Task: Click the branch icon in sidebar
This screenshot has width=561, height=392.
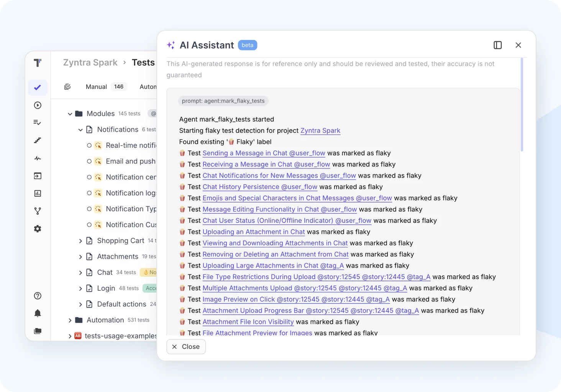Action: pos(38,211)
